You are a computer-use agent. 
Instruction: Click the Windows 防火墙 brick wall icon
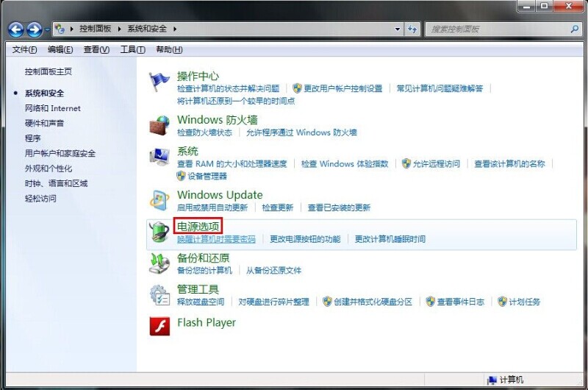coord(159,125)
